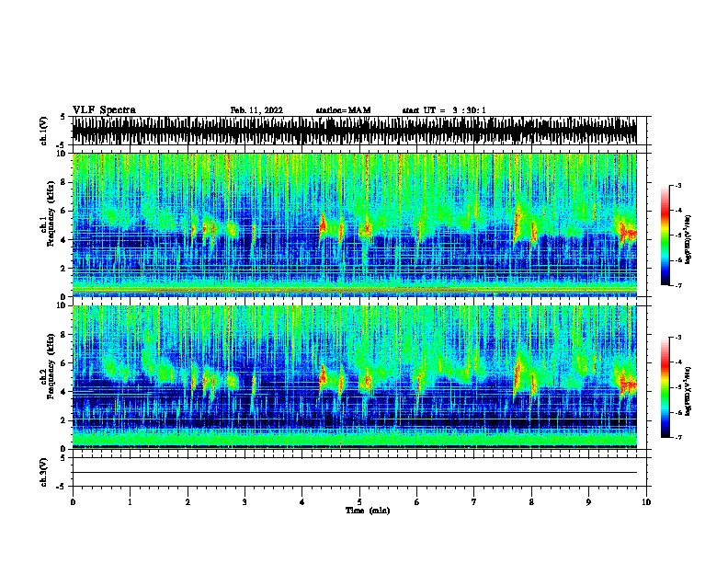Click the ch.1 colorbar log(PSD) units label

pyautogui.click(x=688, y=239)
